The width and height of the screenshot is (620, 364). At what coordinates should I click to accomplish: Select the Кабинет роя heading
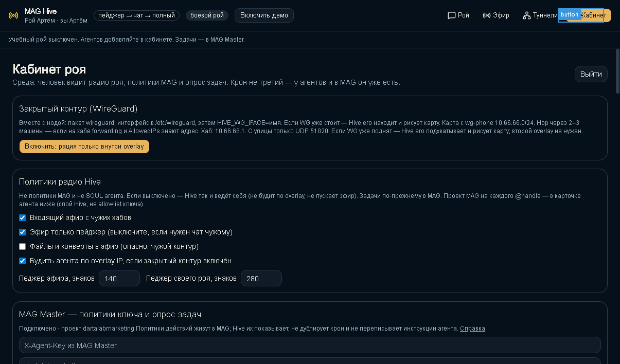click(x=49, y=69)
